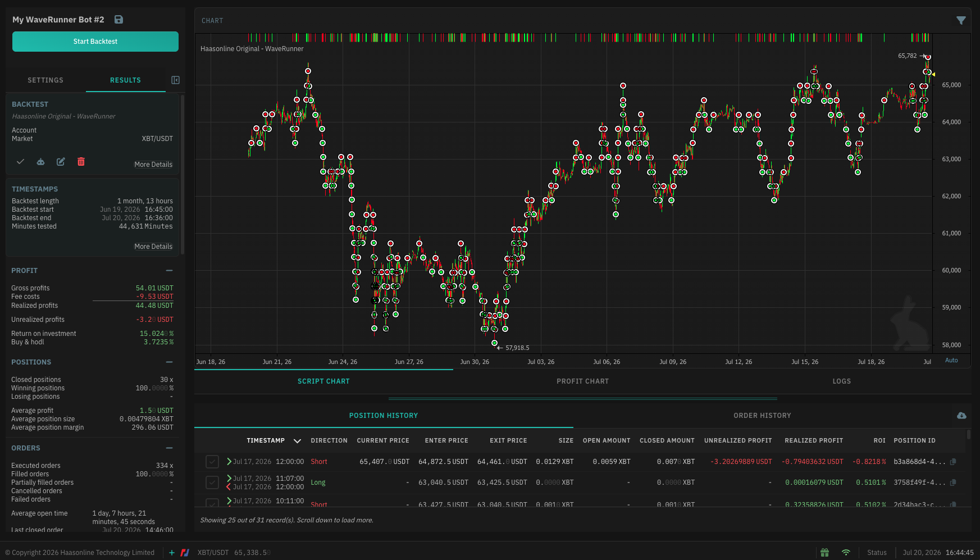Expand the Jul 17 12:00:00 position row arrow
Image resolution: width=980 pixels, height=560 pixels.
pos(229,462)
